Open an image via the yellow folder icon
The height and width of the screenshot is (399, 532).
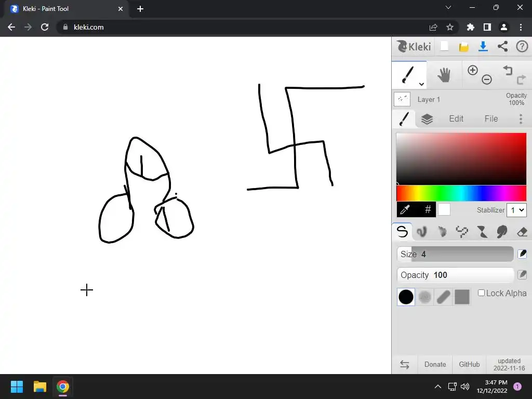coord(464,47)
